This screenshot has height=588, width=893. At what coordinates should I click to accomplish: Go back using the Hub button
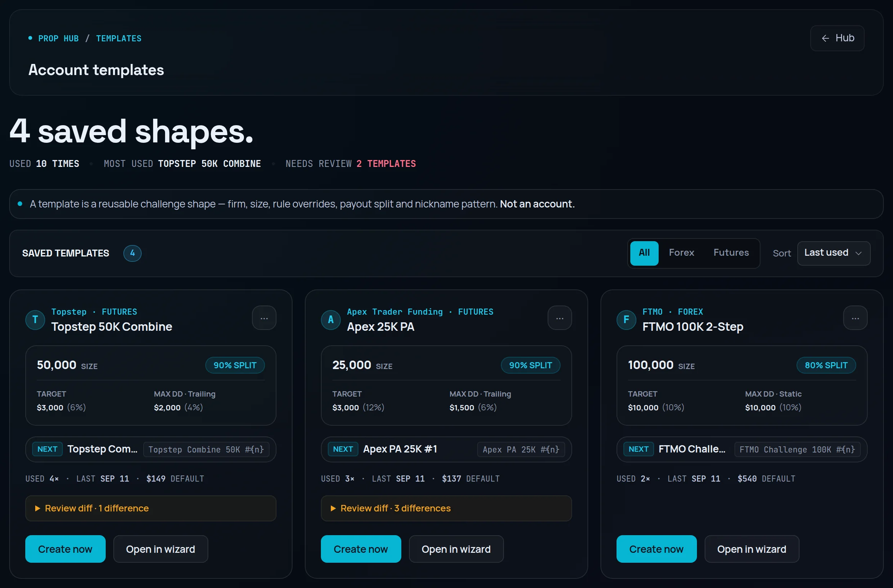point(837,38)
